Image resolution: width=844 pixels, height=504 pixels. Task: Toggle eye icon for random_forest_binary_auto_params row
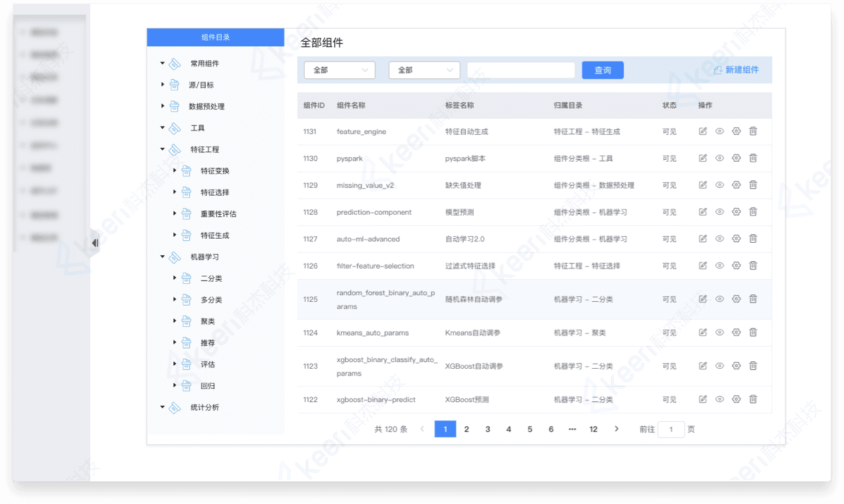[719, 299]
